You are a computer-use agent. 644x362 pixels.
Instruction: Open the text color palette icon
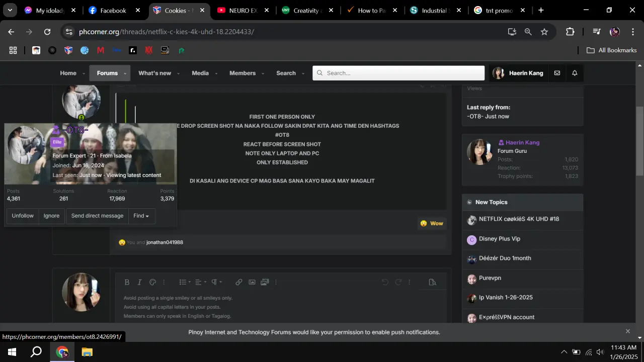[152, 282]
